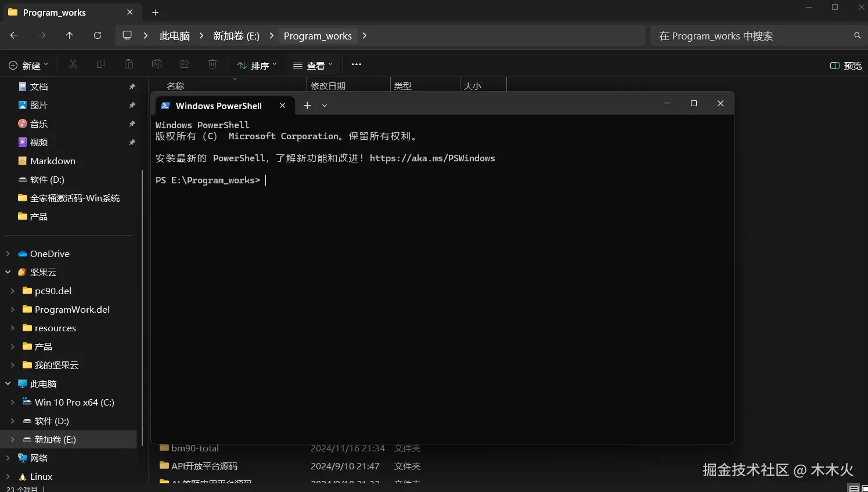The height and width of the screenshot is (492, 868).
Task: Open the 新建 dropdown
Action: click(28, 66)
